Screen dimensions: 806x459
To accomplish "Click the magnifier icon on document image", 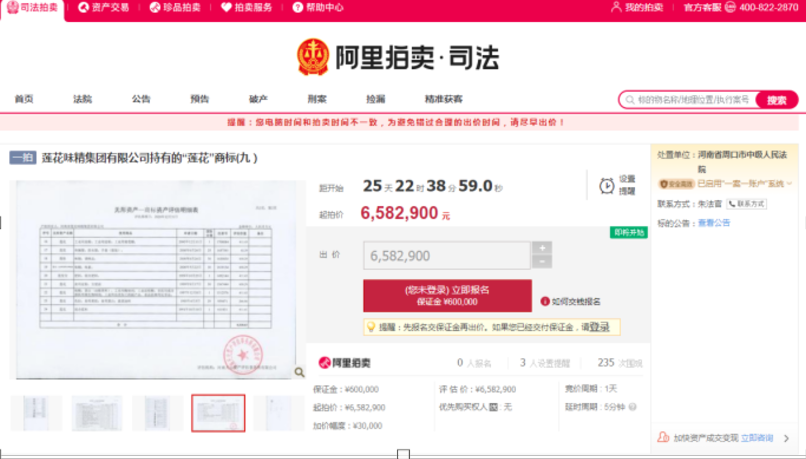I will coord(298,372).
